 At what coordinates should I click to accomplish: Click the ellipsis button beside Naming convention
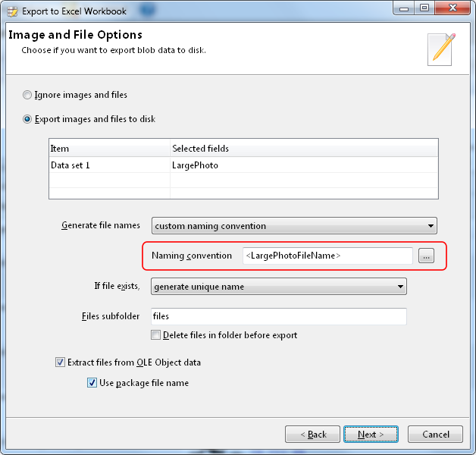click(x=427, y=256)
